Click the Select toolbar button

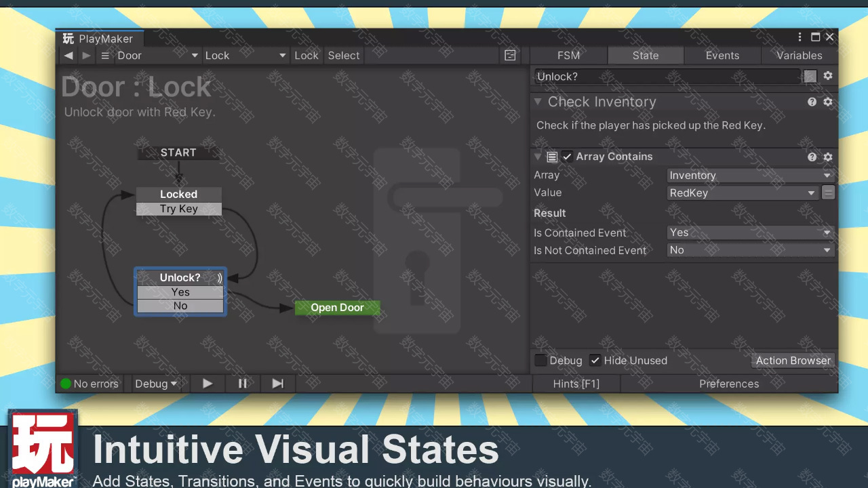pos(344,56)
